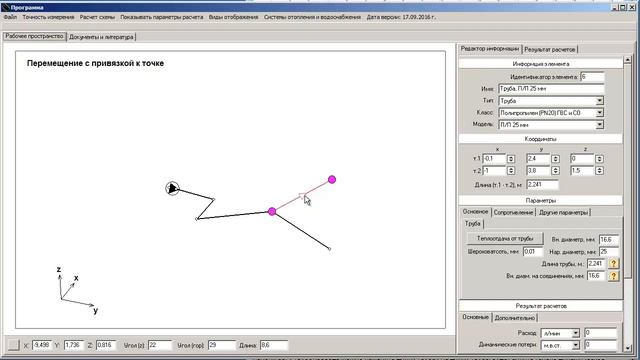Click the Длина (т.1 - т.2) field

(542, 184)
